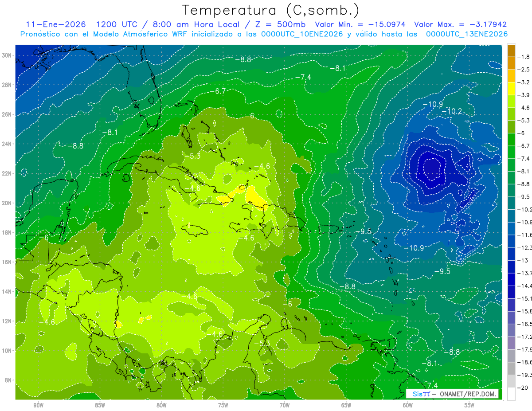Click the "-16.5" color scale label

point(525,324)
